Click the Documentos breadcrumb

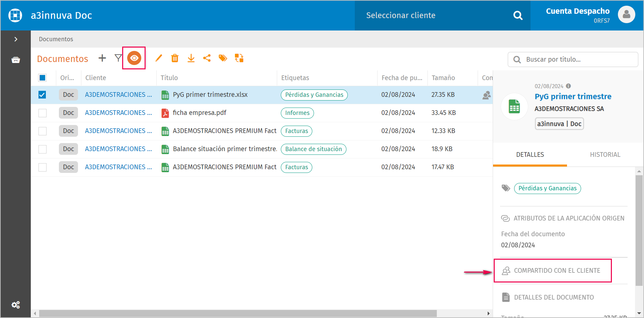[x=56, y=39]
